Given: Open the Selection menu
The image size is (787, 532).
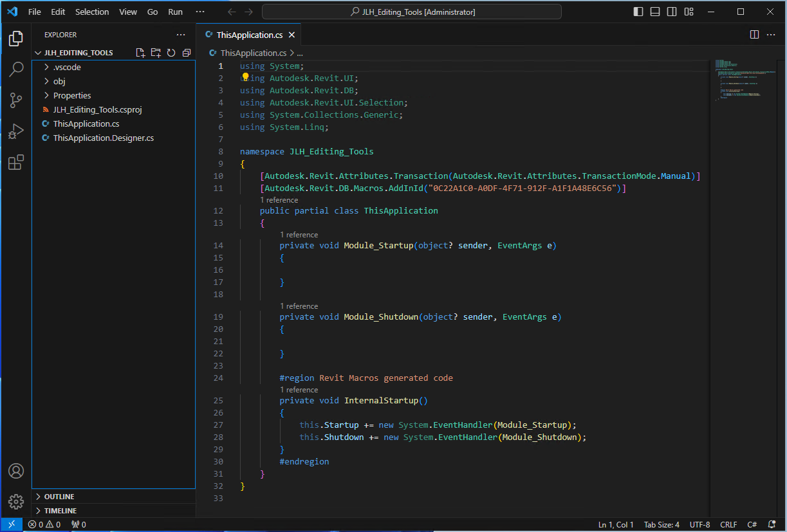Looking at the screenshot, I should [92, 12].
